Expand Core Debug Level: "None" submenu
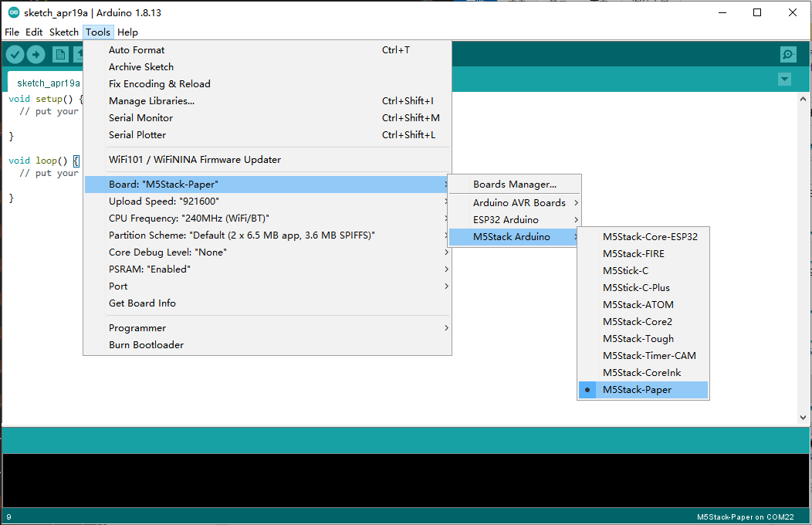 tap(267, 252)
